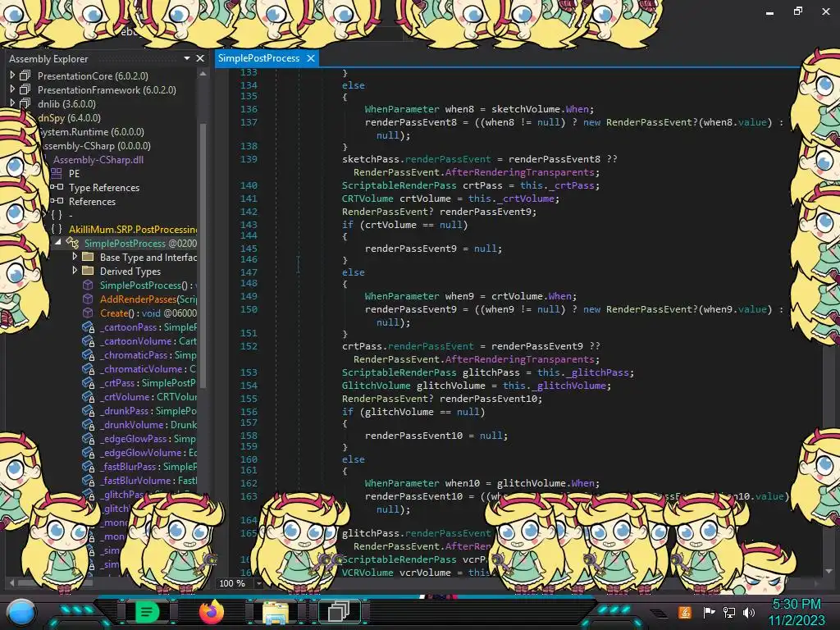Close the SimplePostProcess tab
Screen dimensions: 840x630
pos(311,58)
